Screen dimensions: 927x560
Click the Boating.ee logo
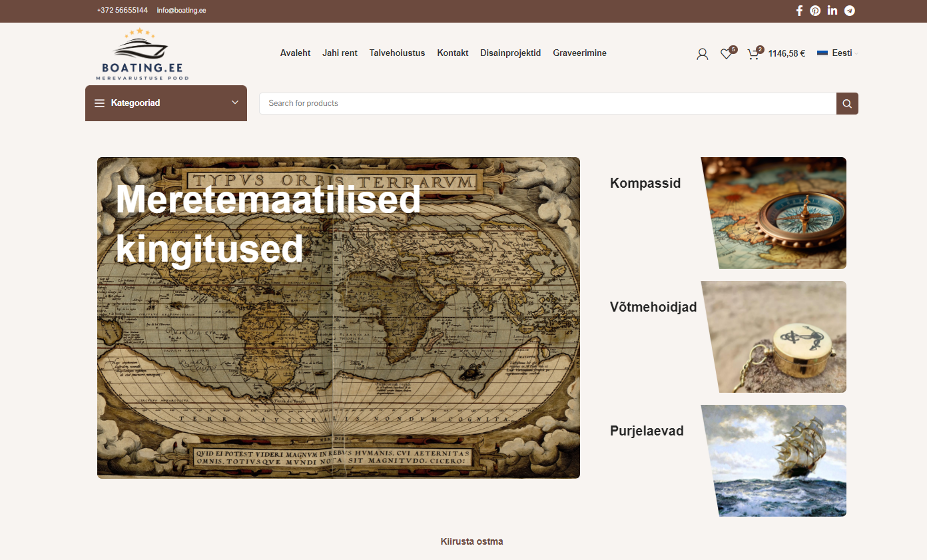click(143, 55)
